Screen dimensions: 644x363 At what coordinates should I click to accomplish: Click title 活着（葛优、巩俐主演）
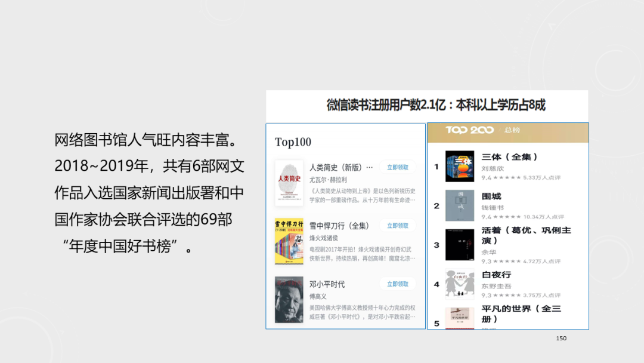click(526, 236)
